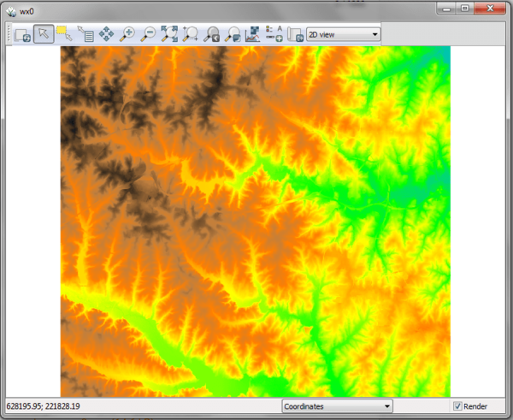Click the Save display to file icon
Viewport: 513px width, 420px height.
(295, 35)
